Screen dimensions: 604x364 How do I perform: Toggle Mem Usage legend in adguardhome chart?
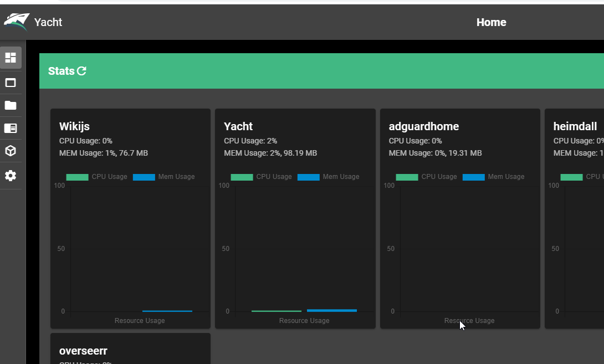coord(493,177)
